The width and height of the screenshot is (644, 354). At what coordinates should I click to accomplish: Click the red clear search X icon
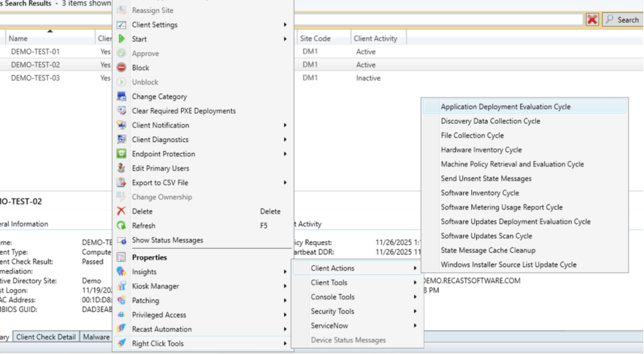(x=592, y=20)
